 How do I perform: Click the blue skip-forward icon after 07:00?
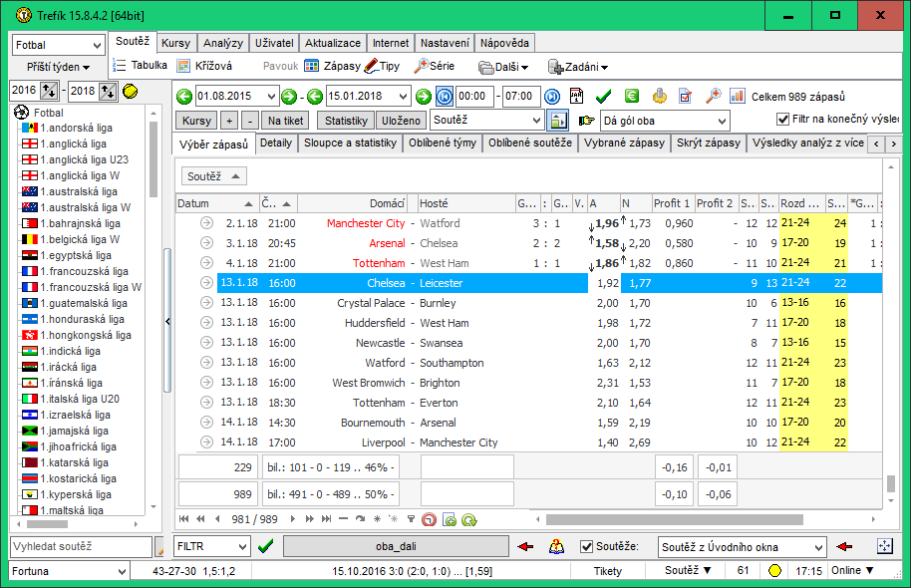click(552, 97)
